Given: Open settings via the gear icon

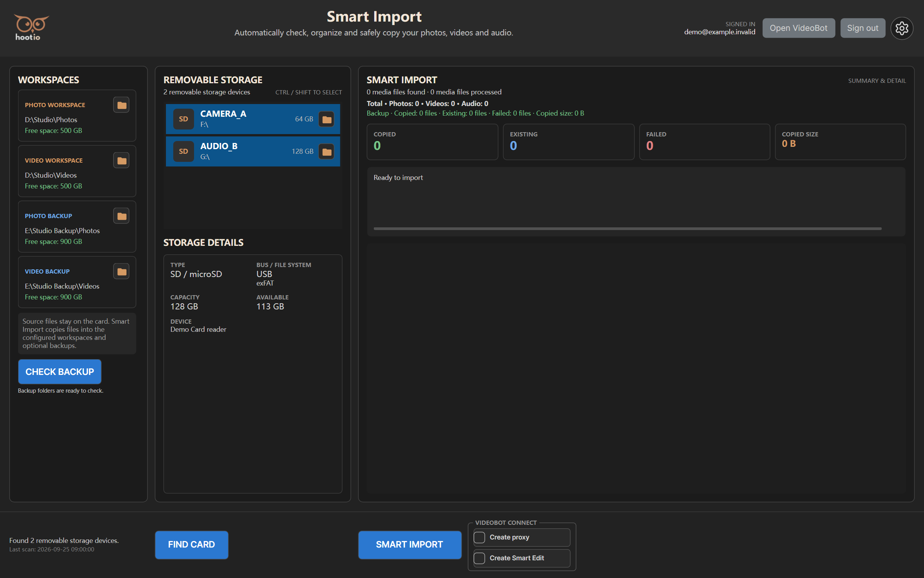Looking at the screenshot, I should [901, 28].
